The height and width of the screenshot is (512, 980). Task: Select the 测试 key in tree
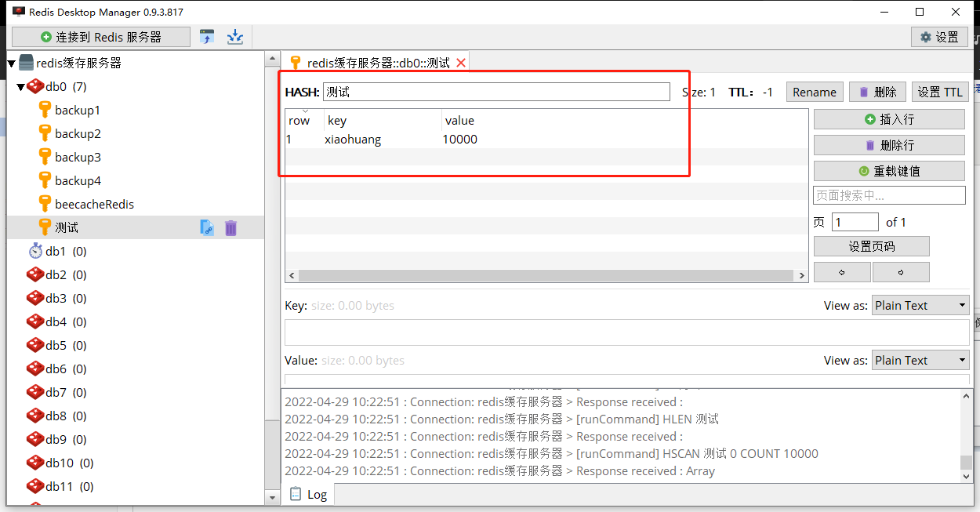click(x=67, y=227)
